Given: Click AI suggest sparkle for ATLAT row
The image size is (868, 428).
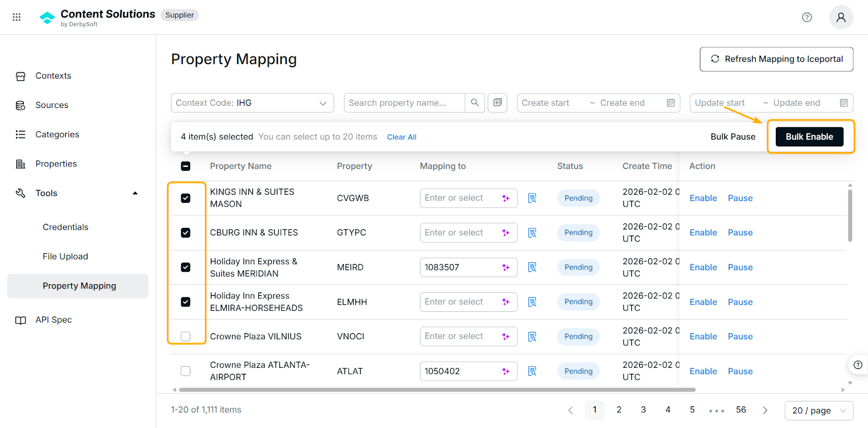Looking at the screenshot, I should click(506, 371).
